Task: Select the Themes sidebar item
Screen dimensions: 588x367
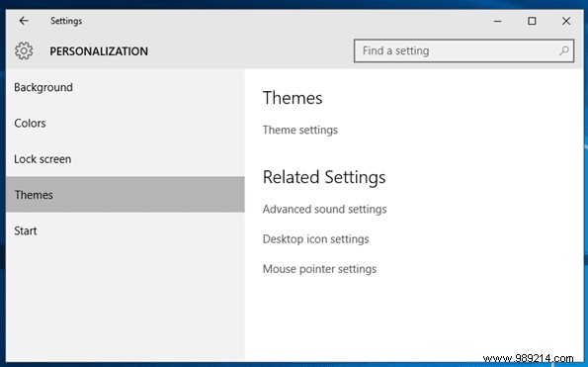Action: click(126, 195)
